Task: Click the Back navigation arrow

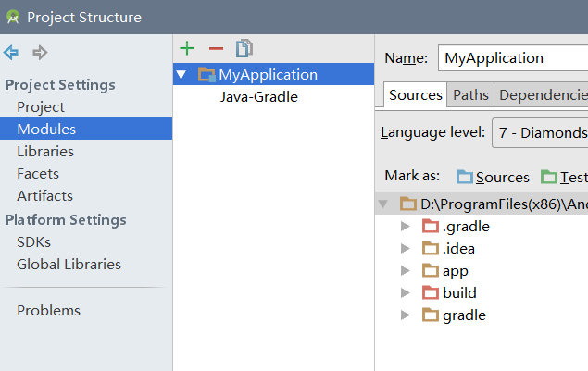Action: click(11, 52)
